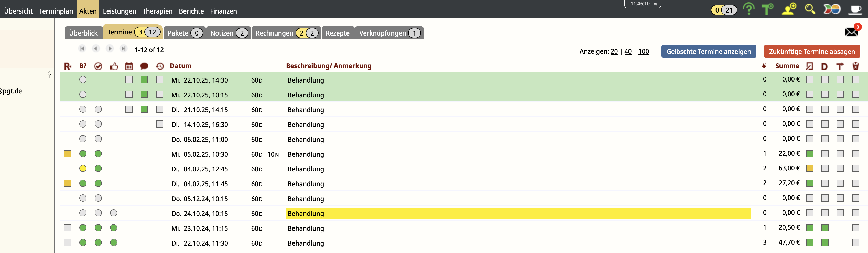Click the green help question mark icon

click(x=748, y=9)
